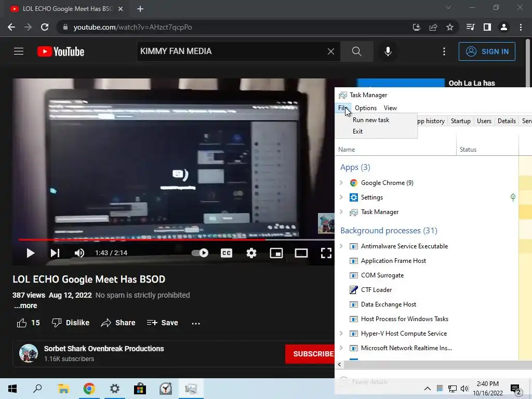532x399 pixels.
Task: Expand Antimalware Service Executable
Action: [x=341, y=246]
